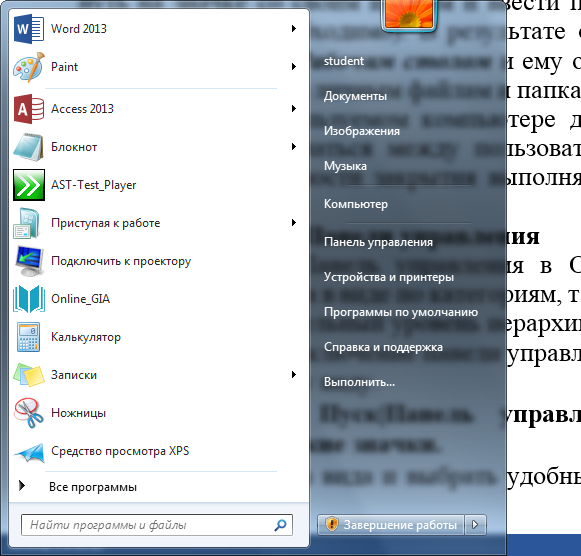Click the search magnifier icon
Screen dimensions: 581x556
pyautogui.click(x=280, y=525)
